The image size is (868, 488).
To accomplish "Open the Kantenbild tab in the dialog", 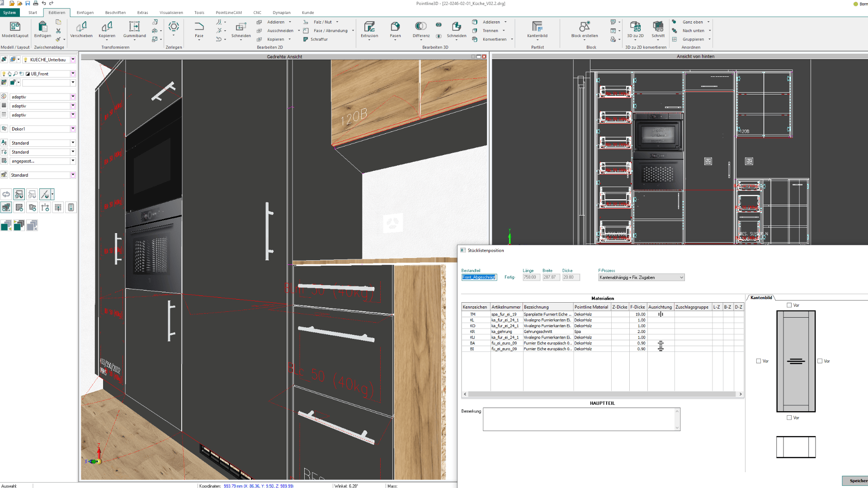I will point(762,298).
